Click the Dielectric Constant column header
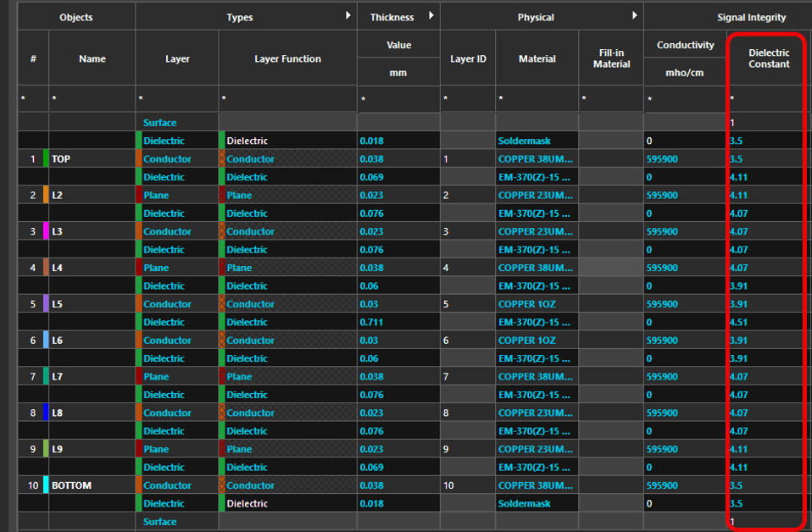 tap(769, 58)
